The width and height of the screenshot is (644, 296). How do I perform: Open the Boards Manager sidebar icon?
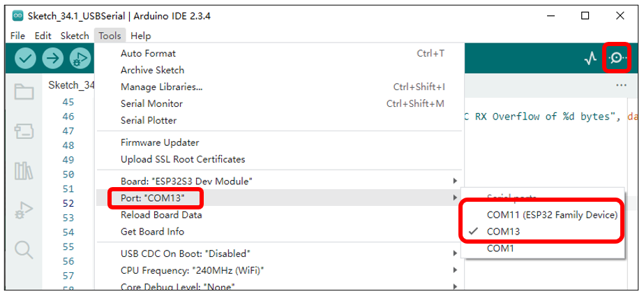24,131
